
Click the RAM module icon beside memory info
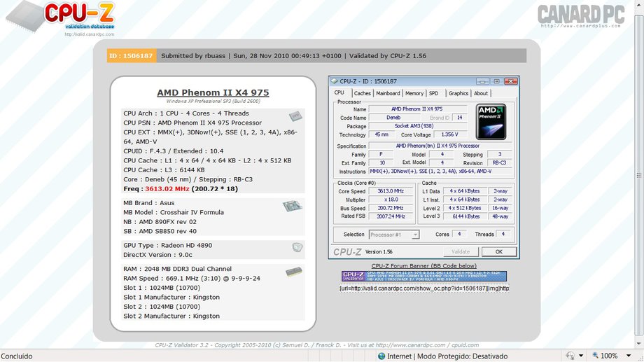[x=293, y=271]
